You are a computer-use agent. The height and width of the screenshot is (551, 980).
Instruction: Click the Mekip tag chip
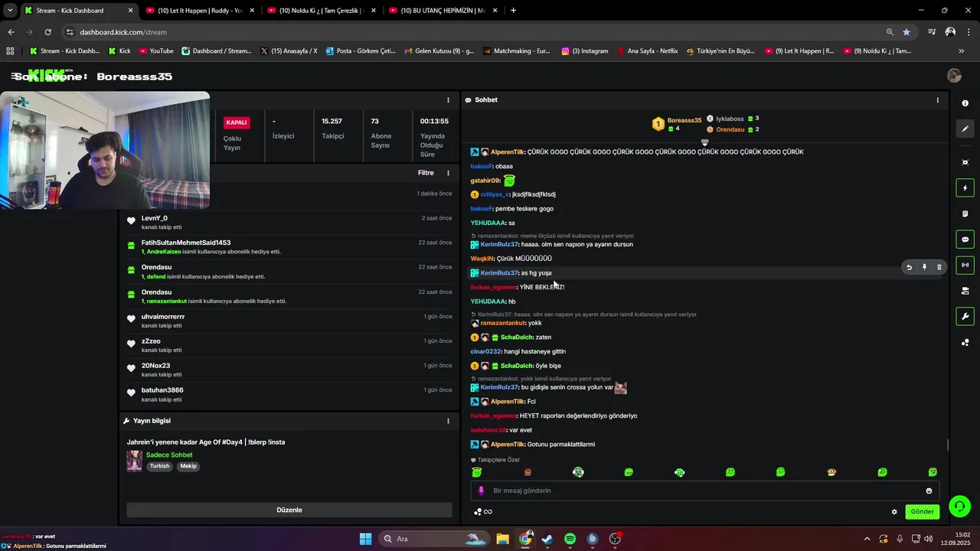pos(188,466)
